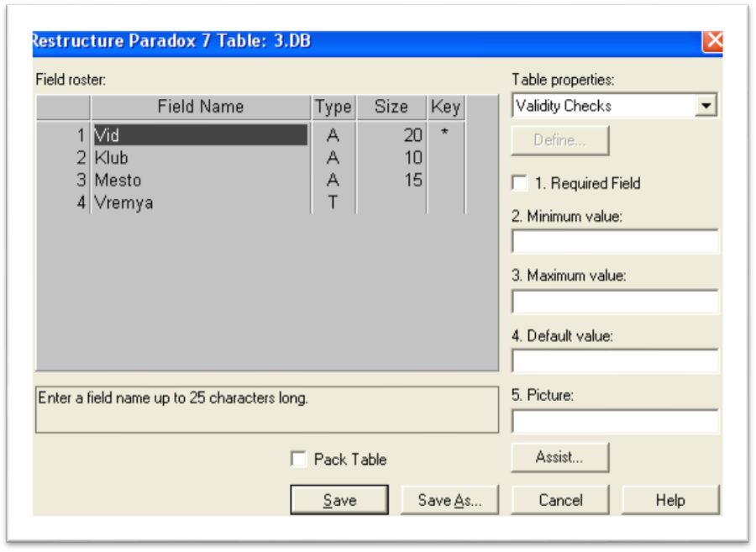
Task: Click the T type cell of Vremya
Action: pos(333,202)
